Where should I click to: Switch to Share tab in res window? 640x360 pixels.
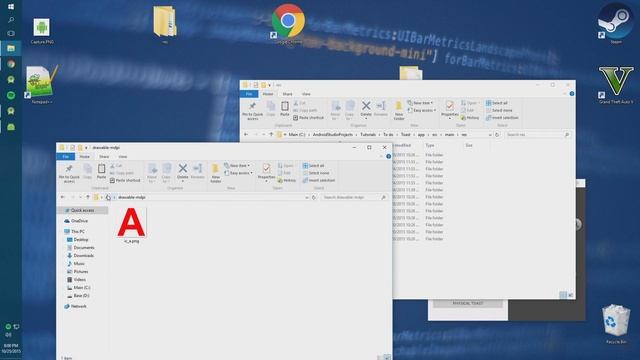click(x=287, y=94)
